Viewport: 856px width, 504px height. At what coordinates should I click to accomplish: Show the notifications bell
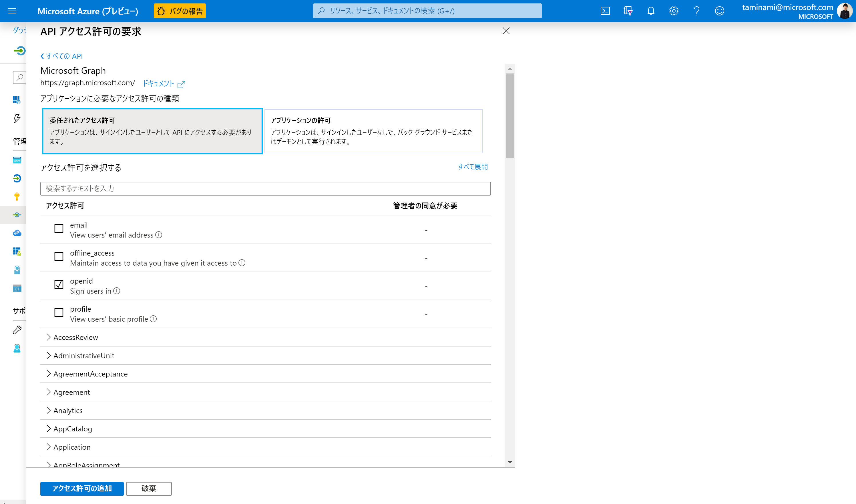[x=650, y=11]
